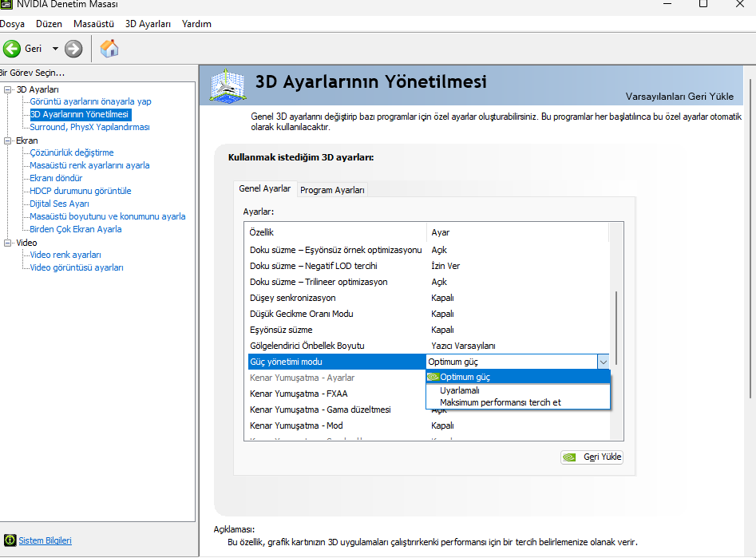
Task: Maximize the NVIDIA Denetim Masası window
Action: click(703, 4)
